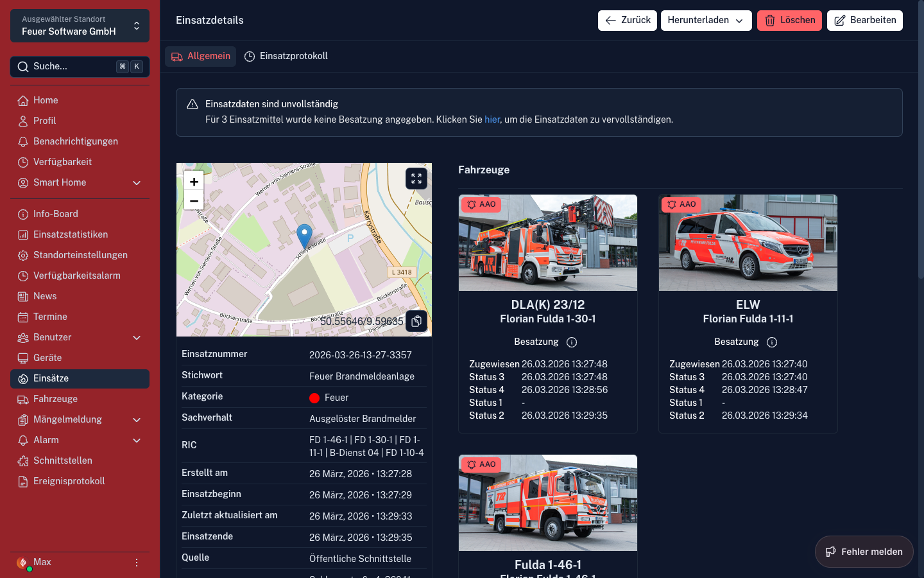The image size is (924, 578).
Task: Click the News newspaper icon
Action: (x=23, y=296)
